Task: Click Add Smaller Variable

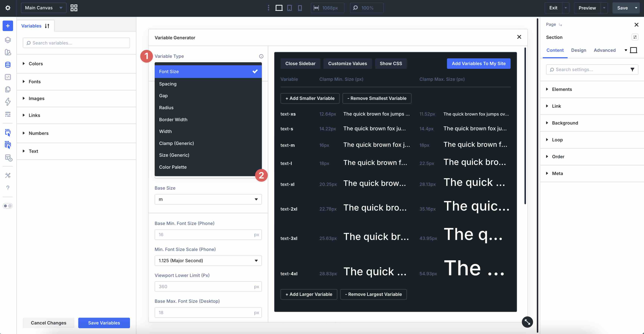Action: click(x=310, y=98)
